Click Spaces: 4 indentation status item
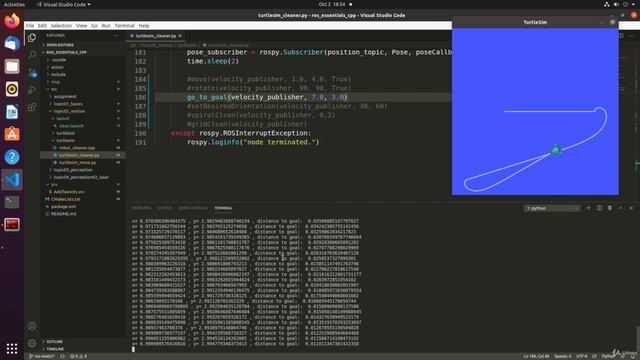Viewport: 640px width, 360px height. pyautogui.click(x=563, y=356)
